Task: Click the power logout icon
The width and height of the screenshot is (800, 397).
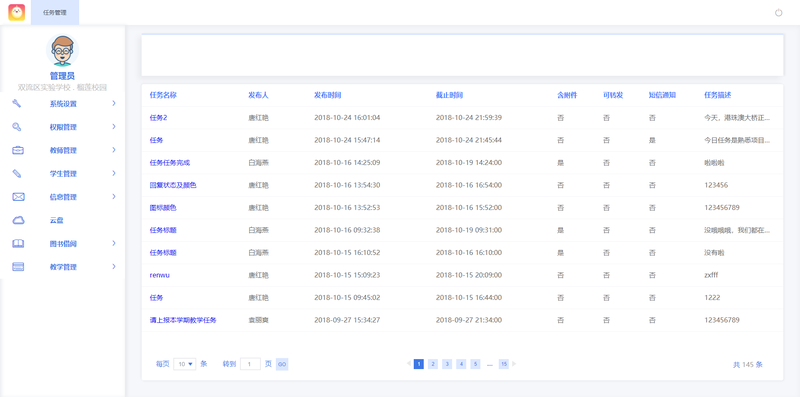Action: point(779,13)
